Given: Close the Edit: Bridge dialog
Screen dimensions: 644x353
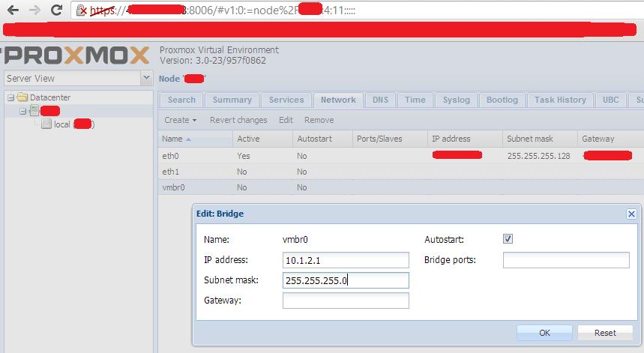Looking at the screenshot, I should click(631, 214).
